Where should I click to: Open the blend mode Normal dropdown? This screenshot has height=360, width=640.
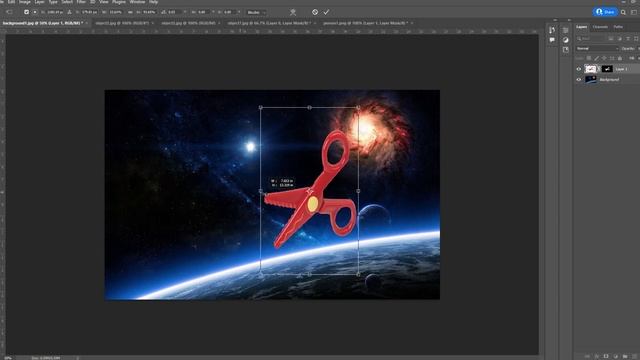597,49
